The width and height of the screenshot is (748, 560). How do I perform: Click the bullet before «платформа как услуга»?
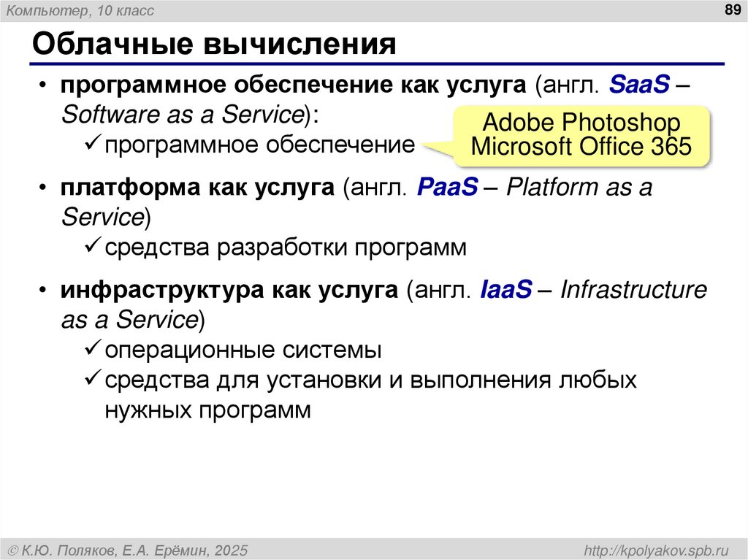coord(42,188)
